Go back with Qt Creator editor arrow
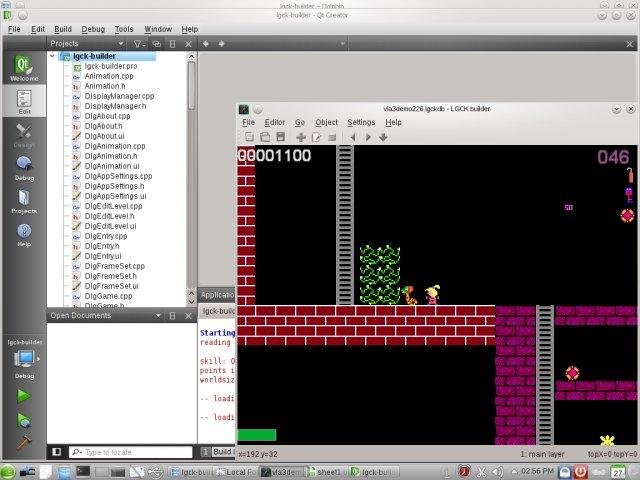This screenshot has width=640, height=480. (x=206, y=43)
